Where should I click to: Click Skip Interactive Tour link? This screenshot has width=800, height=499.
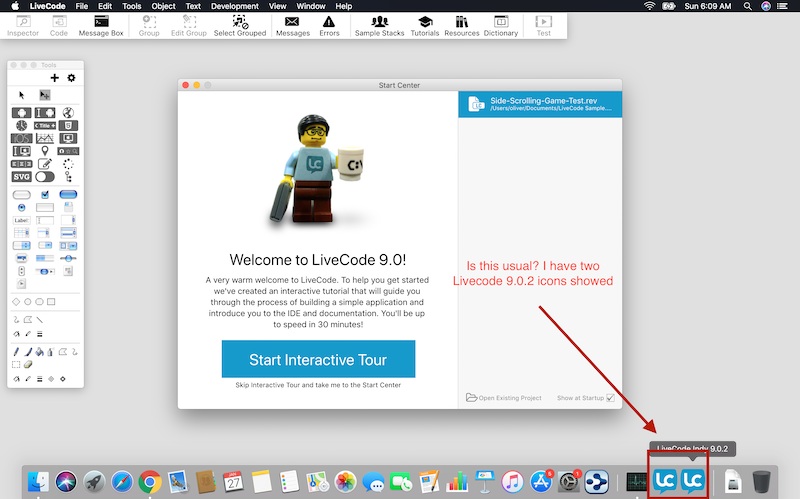[318, 385]
